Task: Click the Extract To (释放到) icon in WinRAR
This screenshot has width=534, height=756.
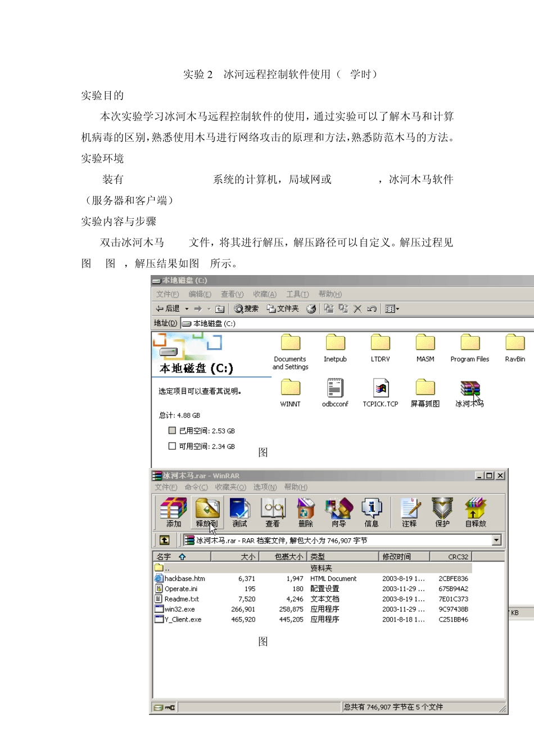Action: pos(207,512)
